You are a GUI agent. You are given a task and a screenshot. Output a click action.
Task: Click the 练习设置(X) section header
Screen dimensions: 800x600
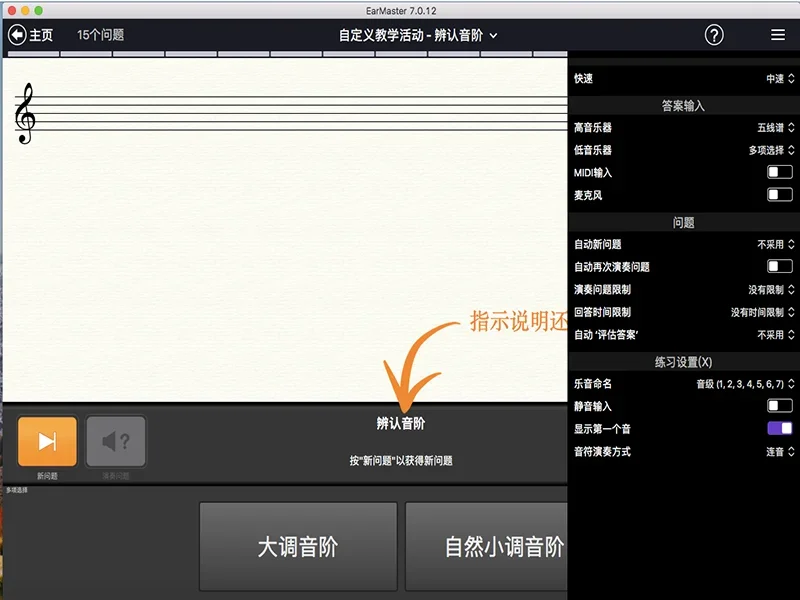coord(683,362)
